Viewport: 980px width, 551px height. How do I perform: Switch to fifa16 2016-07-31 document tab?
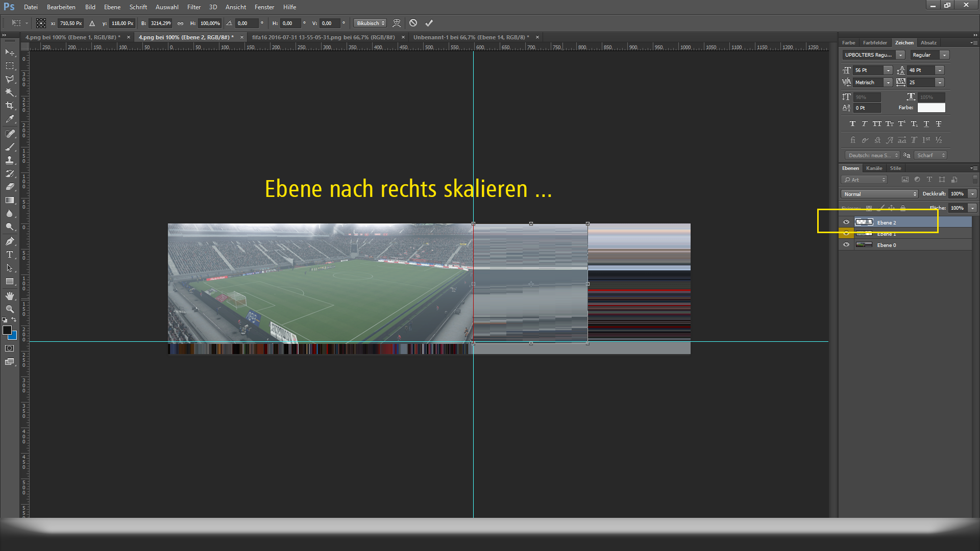(x=324, y=37)
